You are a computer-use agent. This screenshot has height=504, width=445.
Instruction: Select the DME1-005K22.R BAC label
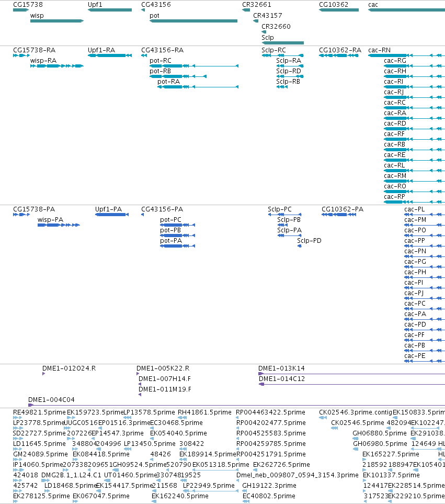tap(163, 368)
